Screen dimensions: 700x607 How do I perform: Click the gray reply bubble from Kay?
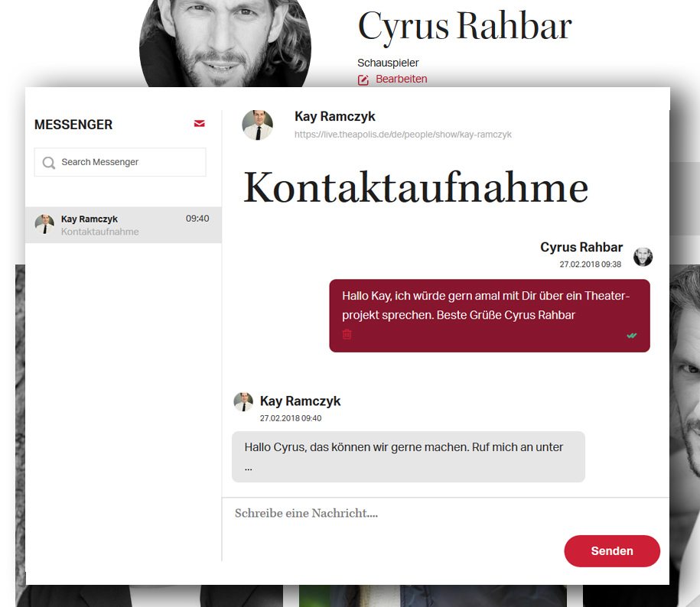point(408,456)
